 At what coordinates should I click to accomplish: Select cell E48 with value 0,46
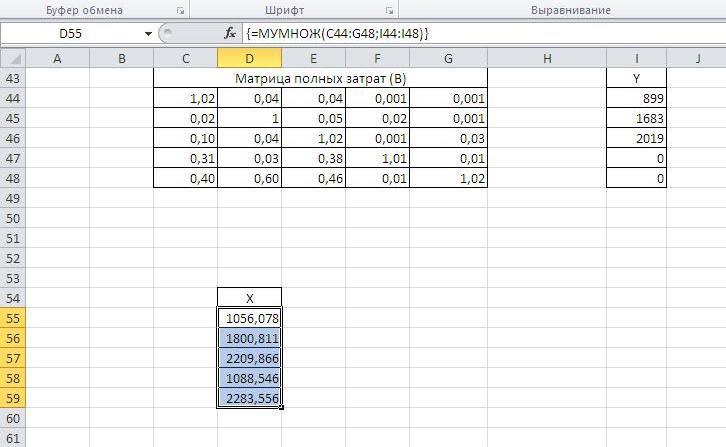pyautogui.click(x=313, y=178)
